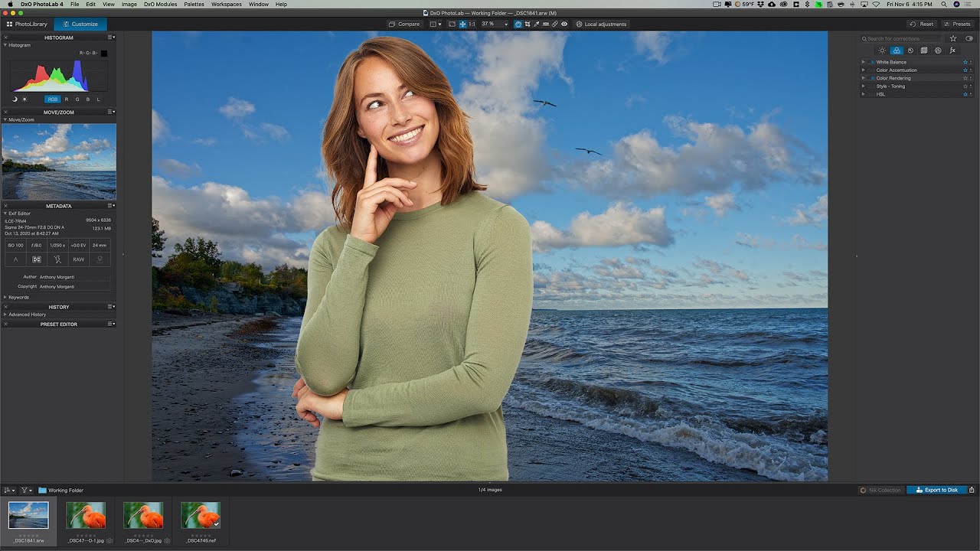Switch to the PhotoLibrary tab
980x551 pixels.
27,24
